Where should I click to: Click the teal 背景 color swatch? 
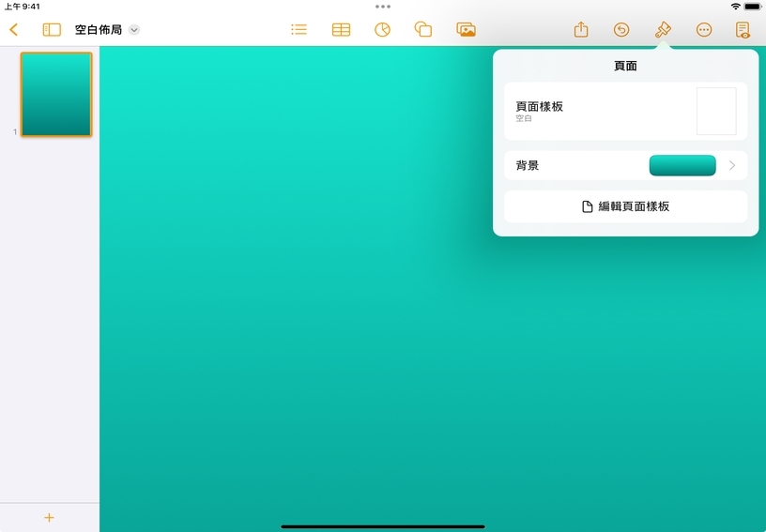pyautogui.click(x=682, y=166)
